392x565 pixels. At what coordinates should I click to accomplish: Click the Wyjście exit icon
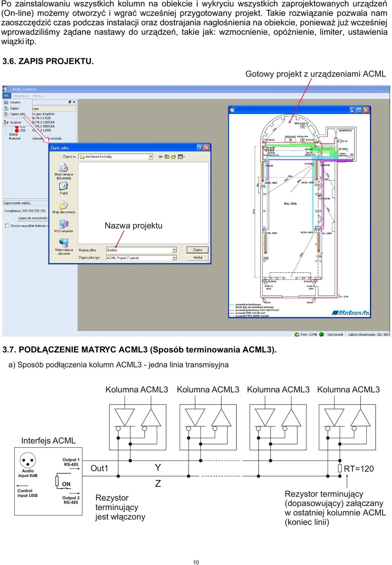coord(6,122)
